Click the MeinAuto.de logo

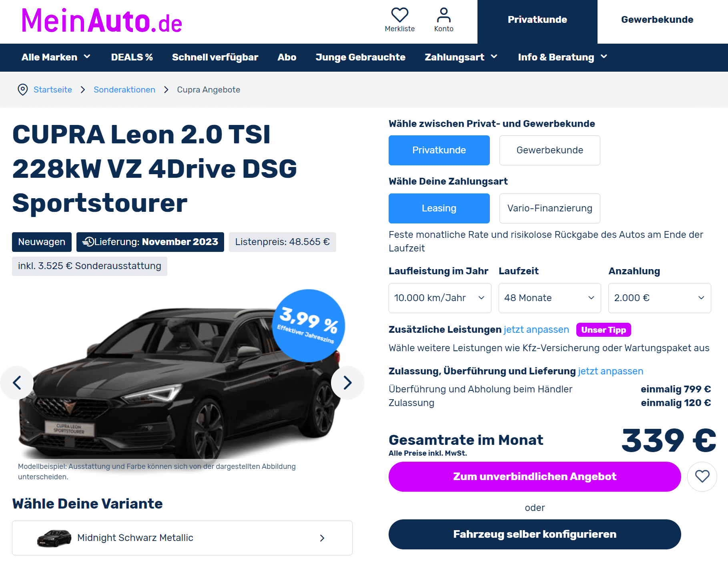pos(102,21)
